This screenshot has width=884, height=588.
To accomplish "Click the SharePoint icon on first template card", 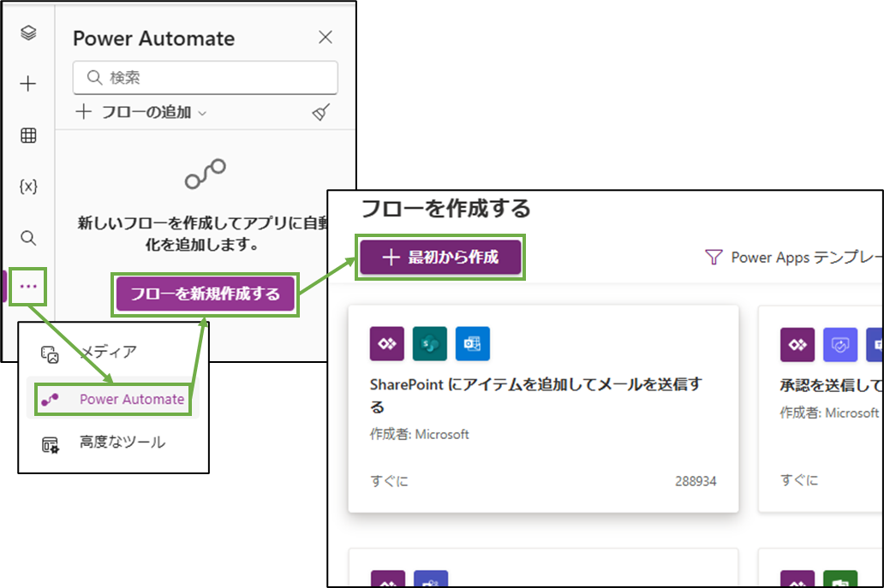I will [x=430, y=343].
